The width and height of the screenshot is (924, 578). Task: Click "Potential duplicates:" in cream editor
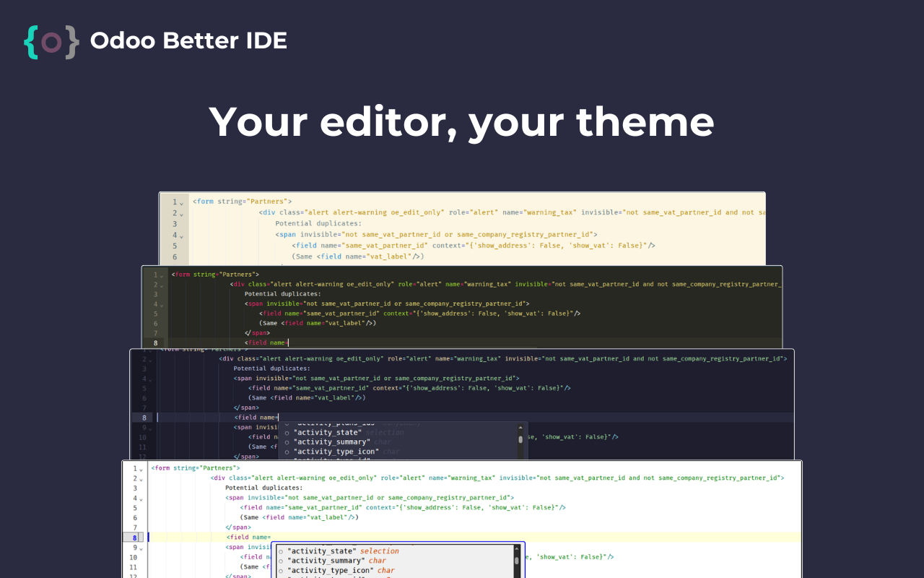[x=318, y=224]
